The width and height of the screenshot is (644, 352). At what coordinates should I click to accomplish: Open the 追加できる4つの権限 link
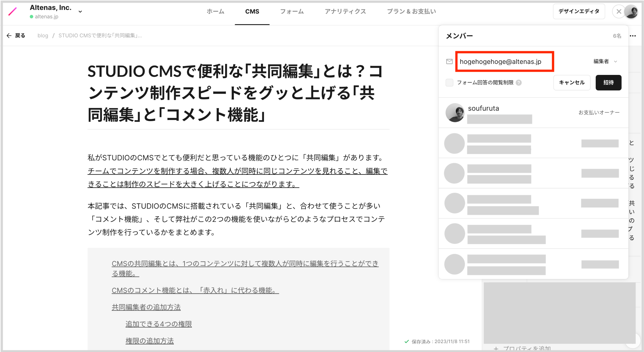click(159, 324)
